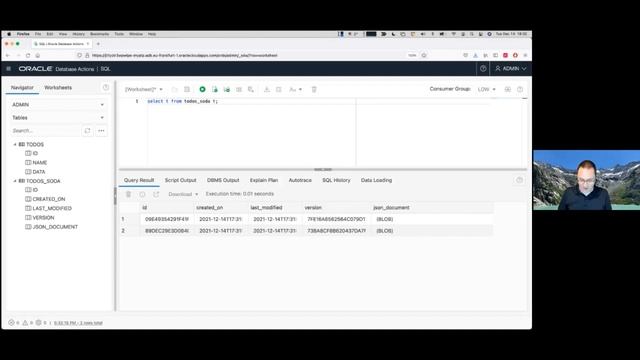Open the Firefox File menu
This screenshot has width=640, height=360.
point(38,34)
